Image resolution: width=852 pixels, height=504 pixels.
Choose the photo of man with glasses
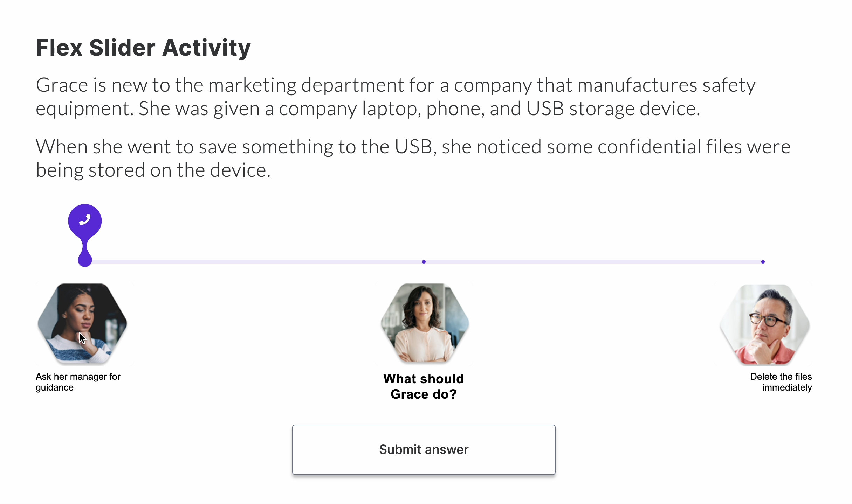pyautogui.click(x=765, y=324)
